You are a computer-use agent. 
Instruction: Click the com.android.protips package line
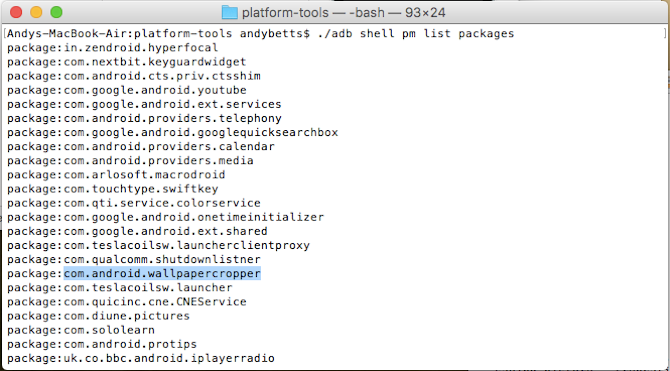click(x=102, y=344)
